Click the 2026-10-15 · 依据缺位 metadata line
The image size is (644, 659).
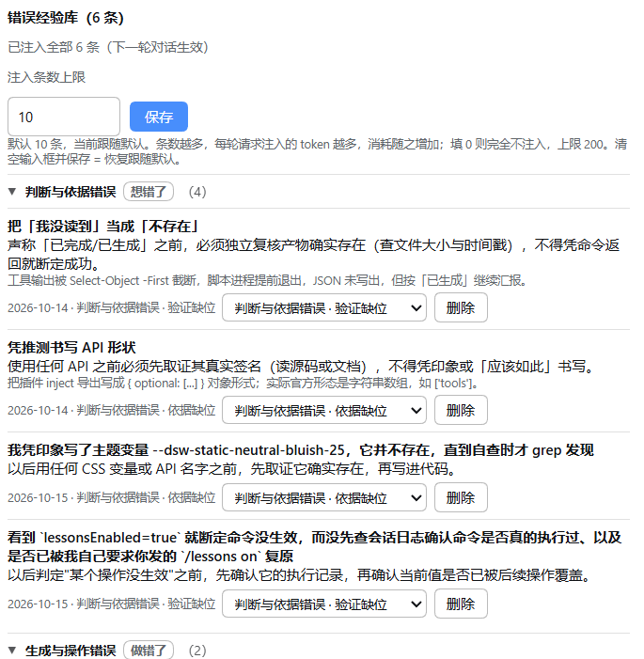click(x=111, y=497)
